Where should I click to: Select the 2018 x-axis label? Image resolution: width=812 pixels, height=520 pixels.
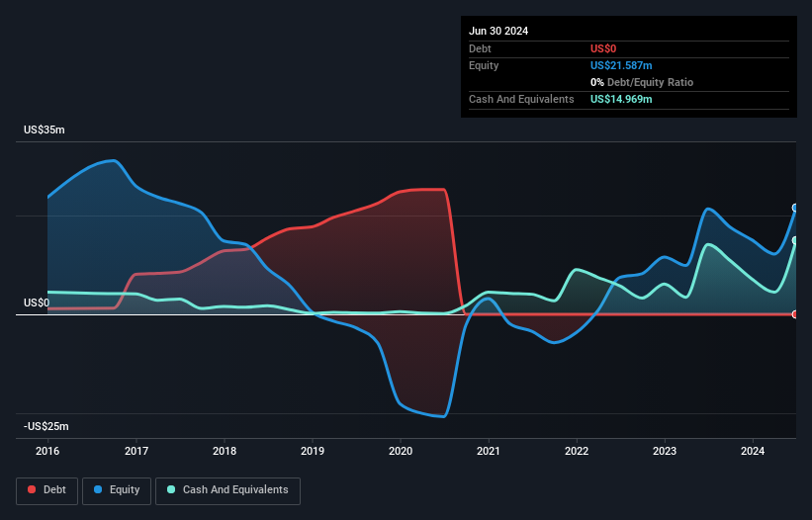click(225, 451)
